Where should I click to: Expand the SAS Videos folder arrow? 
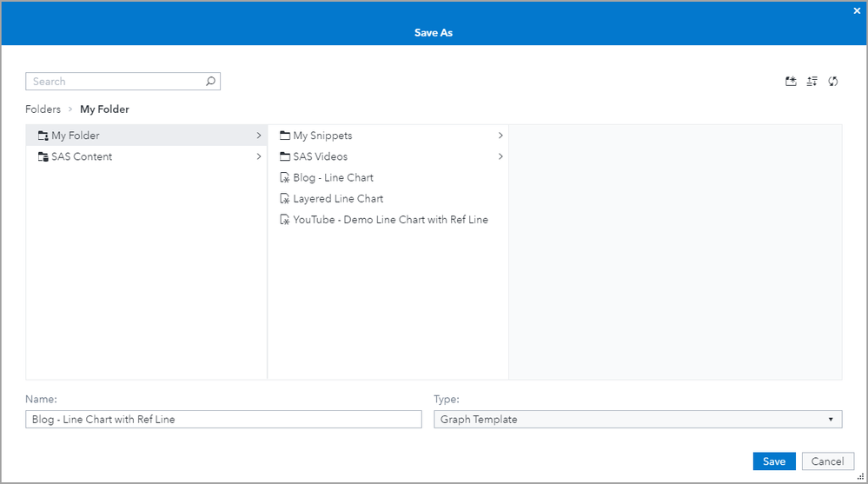tap(500, 156)
